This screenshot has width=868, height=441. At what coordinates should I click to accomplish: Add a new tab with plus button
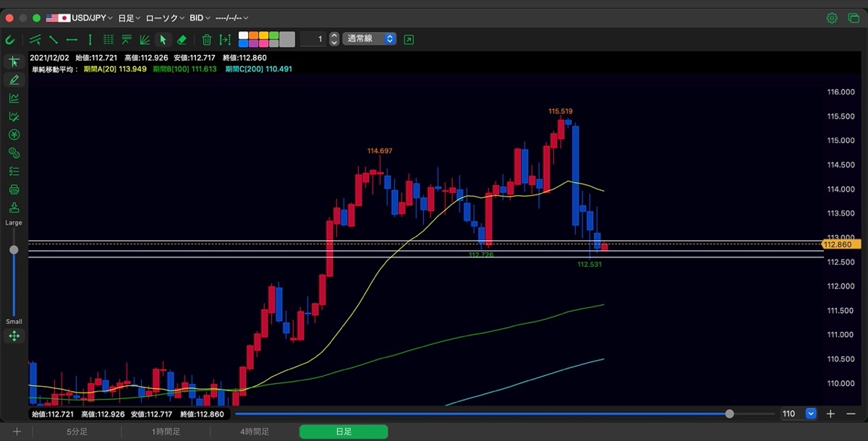pyautogui.click(x=17, y=432)
